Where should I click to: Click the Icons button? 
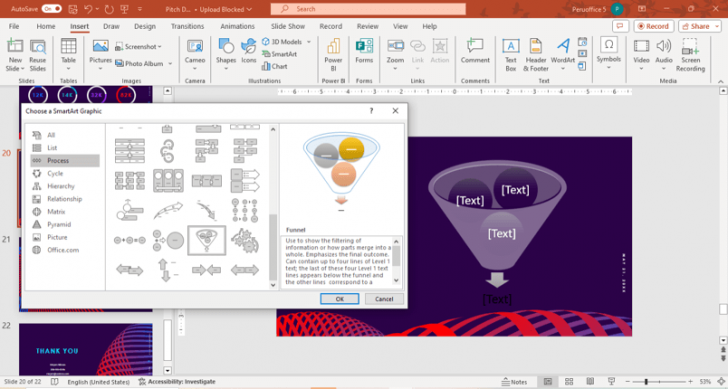pos(249,52)
